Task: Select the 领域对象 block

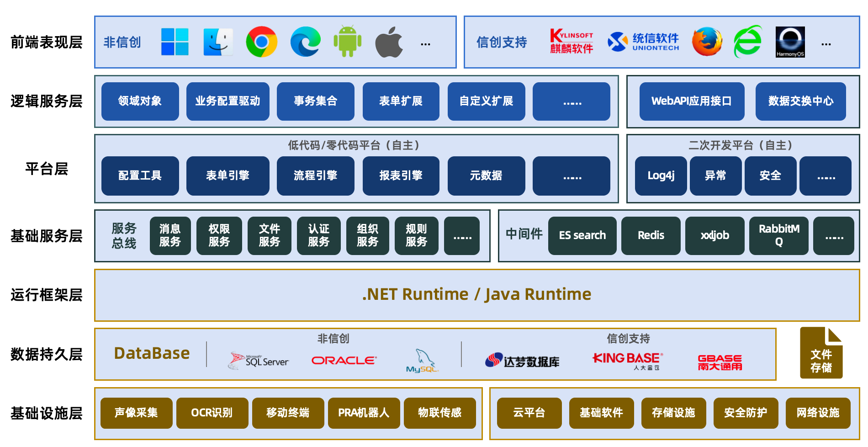Action: 140,101
